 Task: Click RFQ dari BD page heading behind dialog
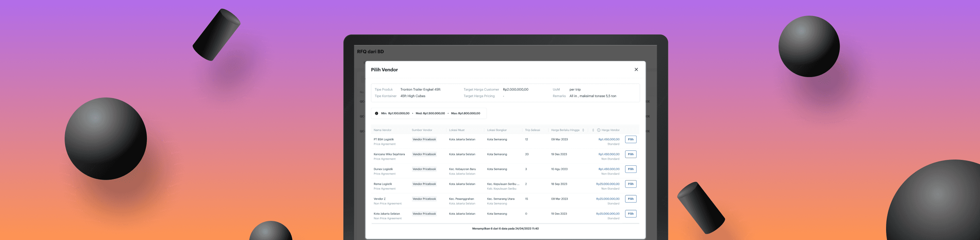370,51
